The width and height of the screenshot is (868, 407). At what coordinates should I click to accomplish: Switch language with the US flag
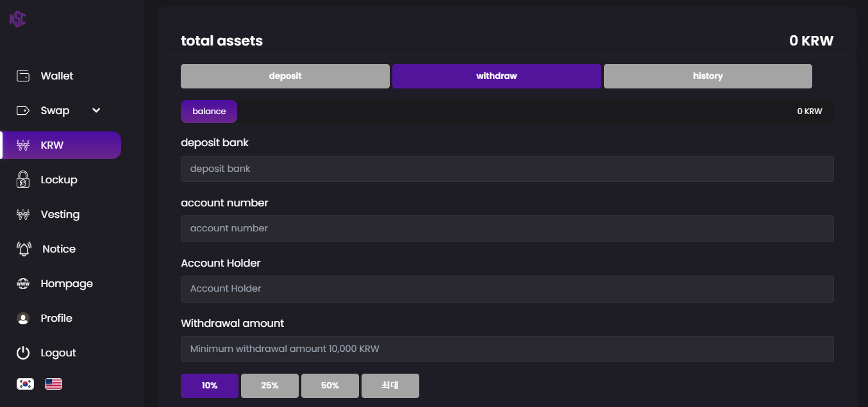click(x=53, y=384)
